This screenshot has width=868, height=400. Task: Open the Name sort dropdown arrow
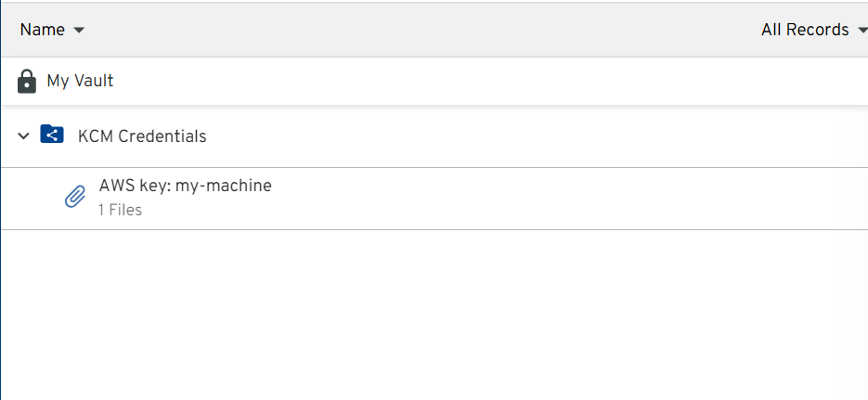coord(79,31)
